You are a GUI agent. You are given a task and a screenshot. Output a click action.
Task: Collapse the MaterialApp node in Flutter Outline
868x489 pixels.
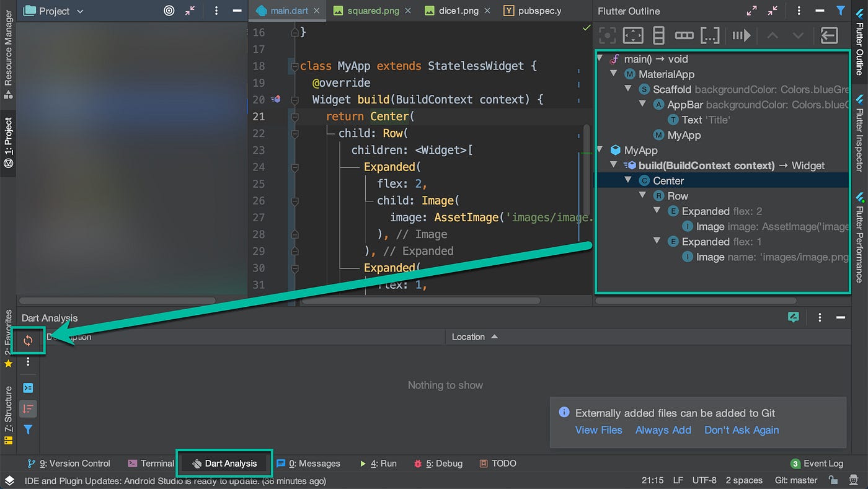tap(613, 74)
